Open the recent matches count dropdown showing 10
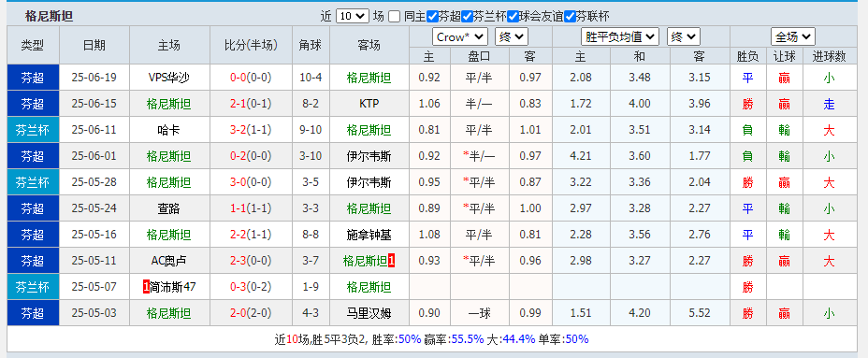868x358 pixels. click(352, 17)
